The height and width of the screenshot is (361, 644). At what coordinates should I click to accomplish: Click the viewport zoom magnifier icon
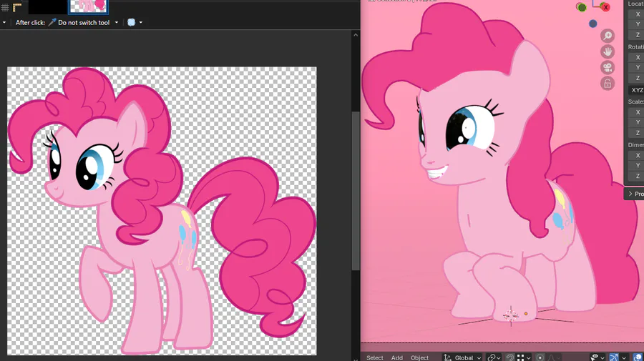click(x=608, y=36)
